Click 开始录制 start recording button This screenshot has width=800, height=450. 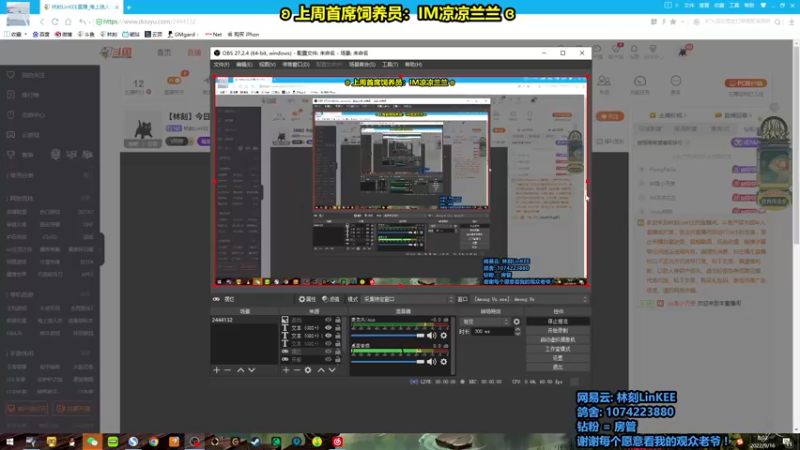[558, 331]
